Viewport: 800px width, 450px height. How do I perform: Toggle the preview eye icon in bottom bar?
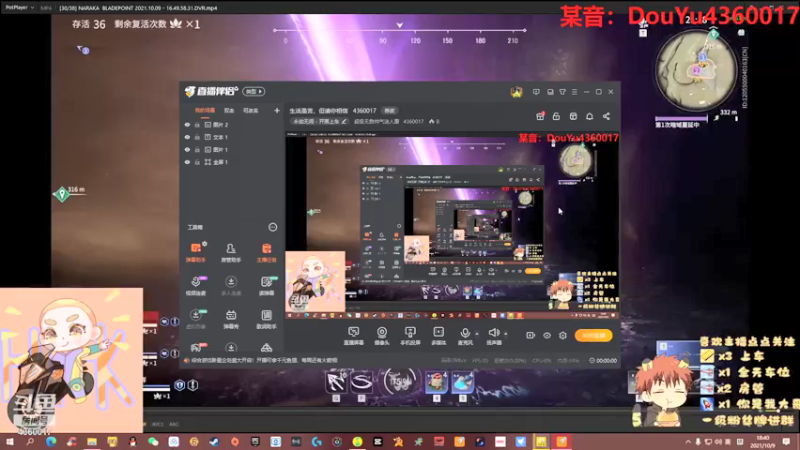(547, 335)
